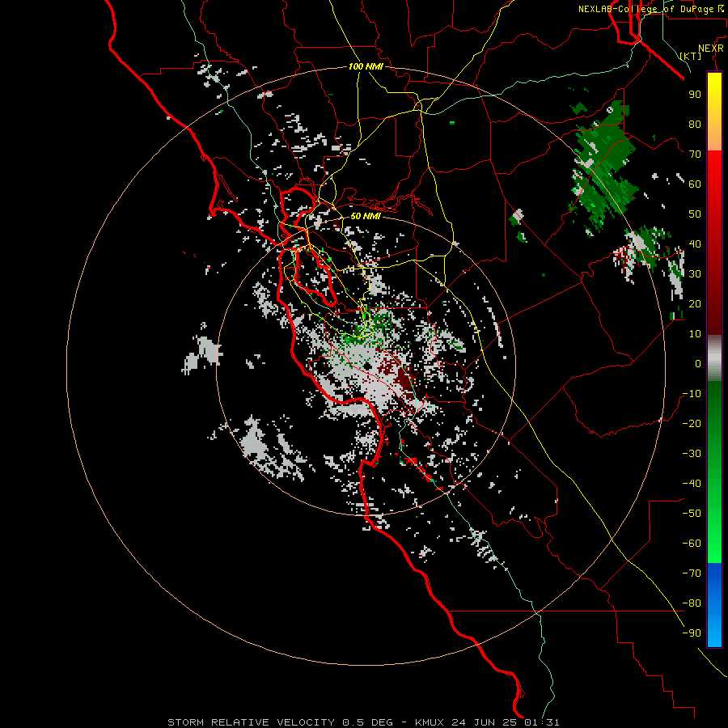Click the 60 value on velocity scale

[x=695, y=184]
